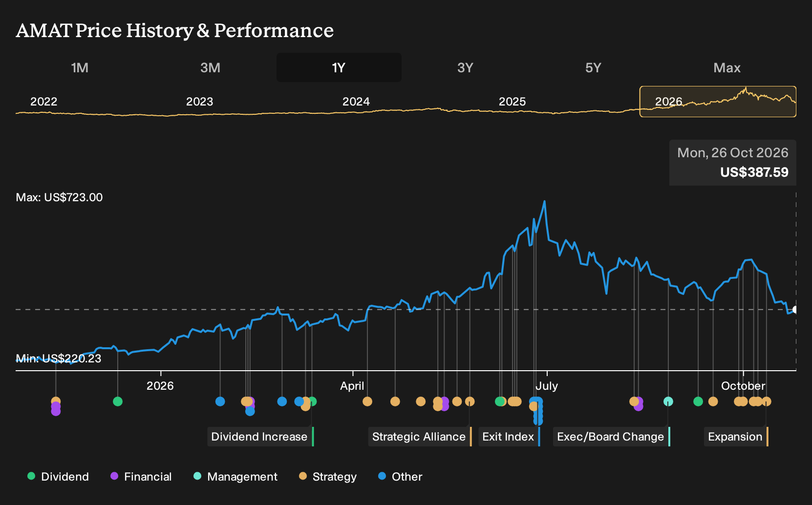
Task: Click the highlighted 2026 range selector window
Action: pos(718,102)
